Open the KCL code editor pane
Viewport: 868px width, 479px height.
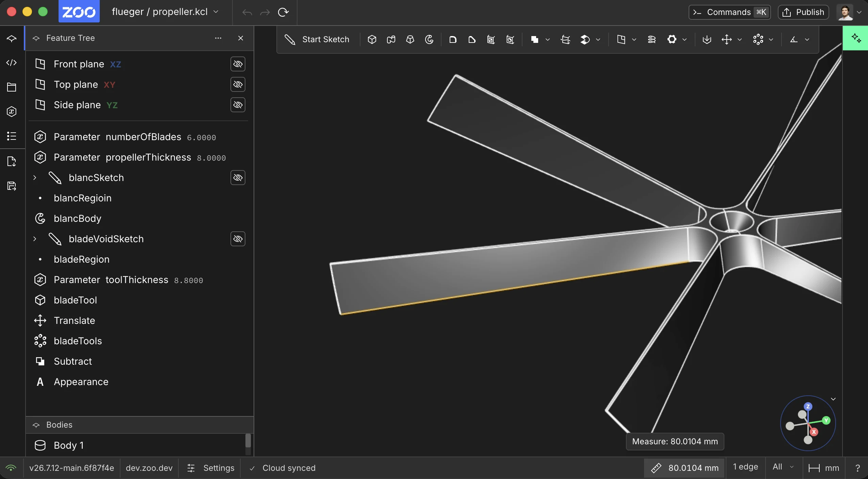click(12, 63)
